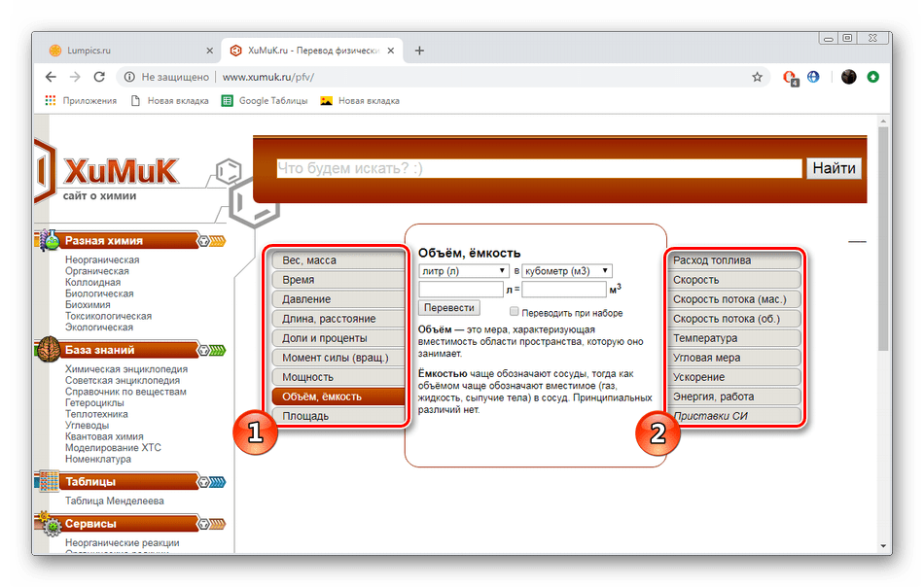
Task: Open the red extension icon with badge 4
Action: [x=790, y=78]
